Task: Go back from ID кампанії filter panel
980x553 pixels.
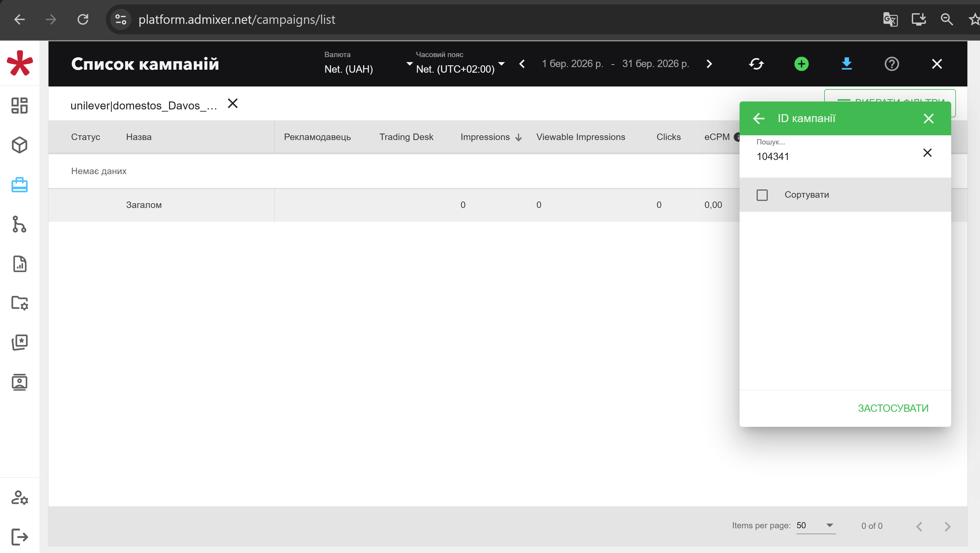Action: click(x=759, y=119)
